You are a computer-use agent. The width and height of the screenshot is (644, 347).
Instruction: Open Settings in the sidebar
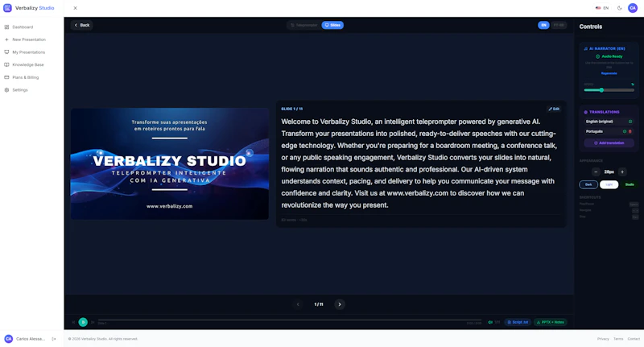tap(19, 90)
